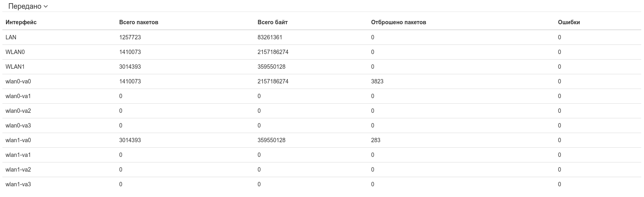Click the wlan1-va3 interface name

click(x=18, y=184)
